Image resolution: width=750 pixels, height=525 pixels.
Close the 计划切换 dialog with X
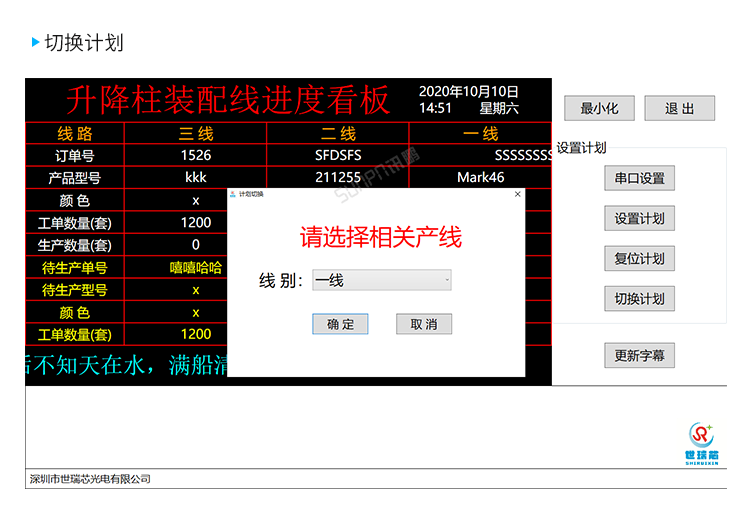pyautogui.click(x=517, y=194)
